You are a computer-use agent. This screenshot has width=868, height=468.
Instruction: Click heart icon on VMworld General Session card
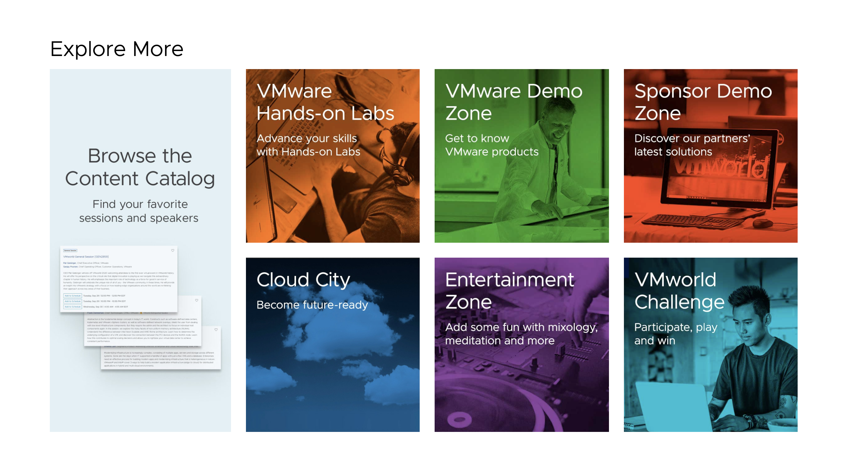tap(173, 250)
